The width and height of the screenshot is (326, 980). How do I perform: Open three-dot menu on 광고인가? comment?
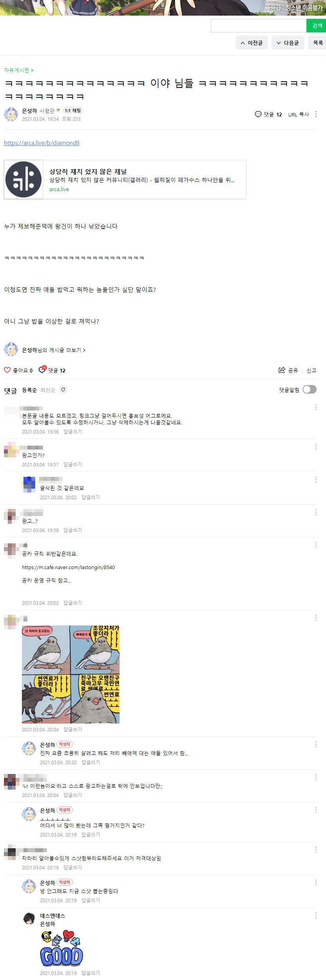316,446
